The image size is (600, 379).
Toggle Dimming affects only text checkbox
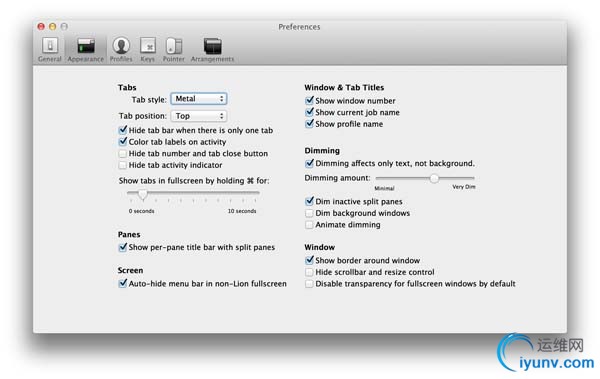pos(309,163)
